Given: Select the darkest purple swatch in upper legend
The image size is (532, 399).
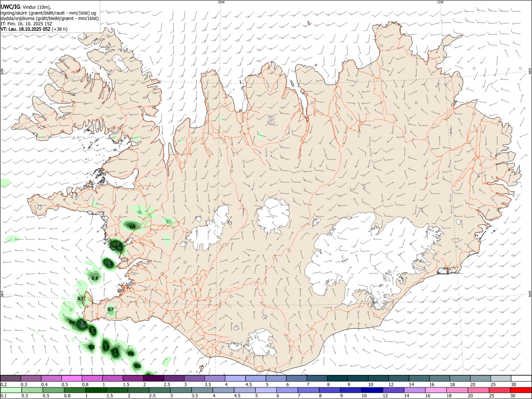Looking at the screenshot, I should click(153, 379).
